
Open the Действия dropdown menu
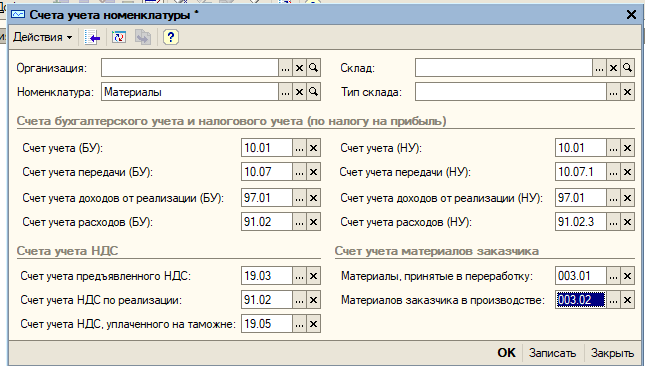click(42, 37)
